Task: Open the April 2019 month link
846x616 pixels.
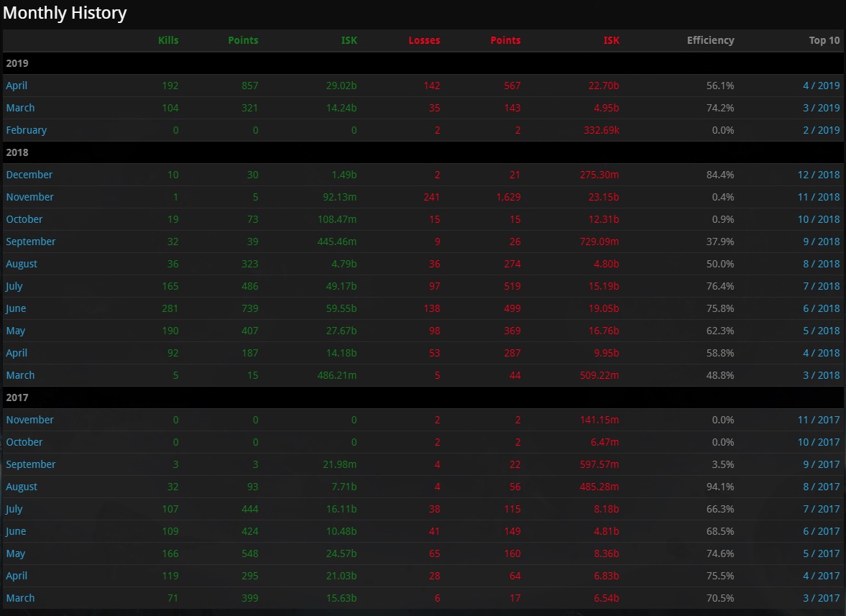Action: [17, 86]
